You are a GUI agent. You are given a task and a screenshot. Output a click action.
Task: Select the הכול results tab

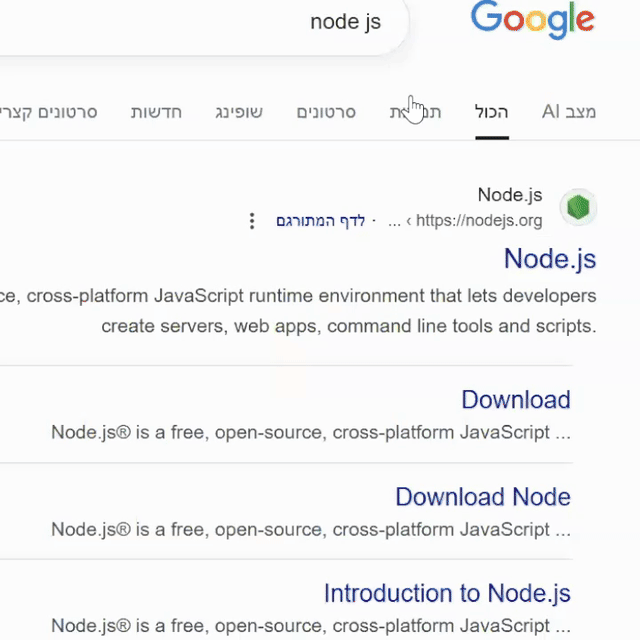(491, 112)
